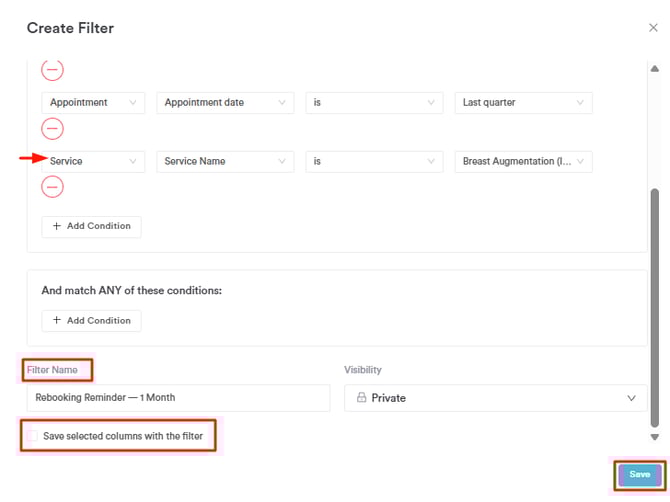670x502 pixels.
Task: Open the 'is' operator dropdown for Service Name
Action: pos(374,161)
